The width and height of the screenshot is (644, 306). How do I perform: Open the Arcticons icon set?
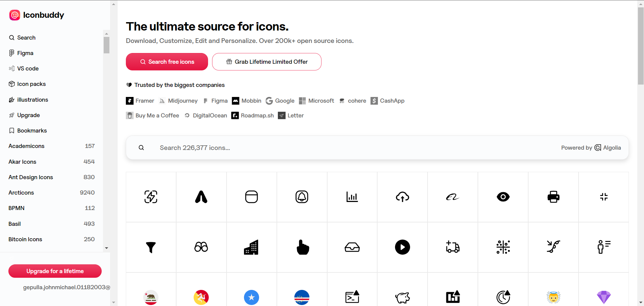coord(21,193)
